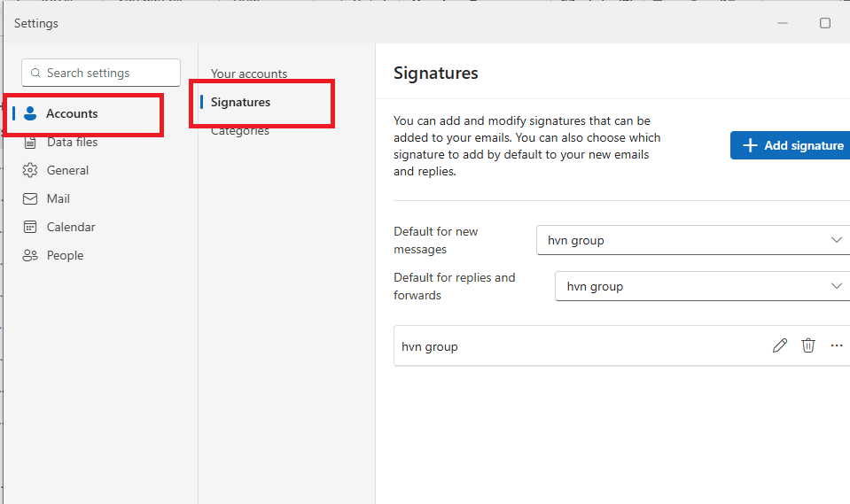Open the Data files settings section

[72, 143]
